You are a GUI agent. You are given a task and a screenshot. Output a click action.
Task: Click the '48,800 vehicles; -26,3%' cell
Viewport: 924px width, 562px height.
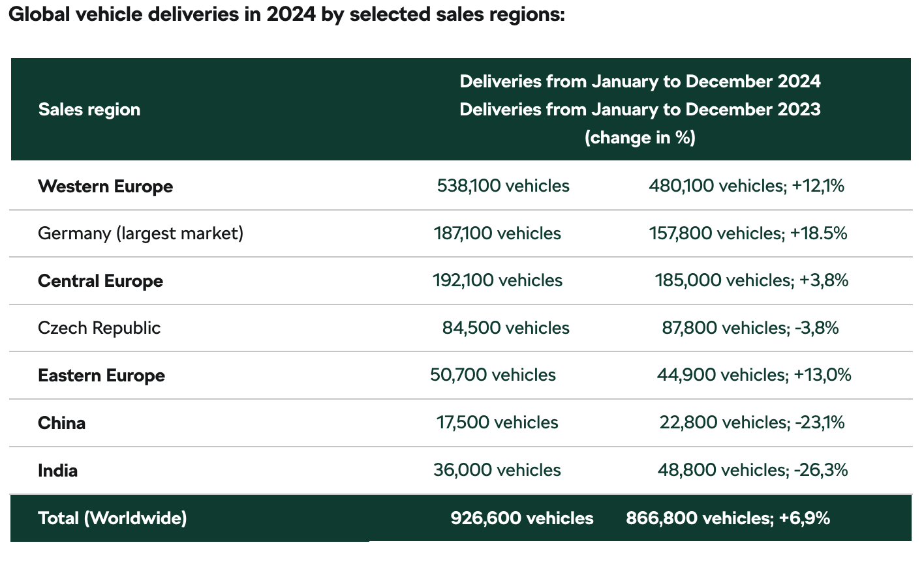[753, 470]
